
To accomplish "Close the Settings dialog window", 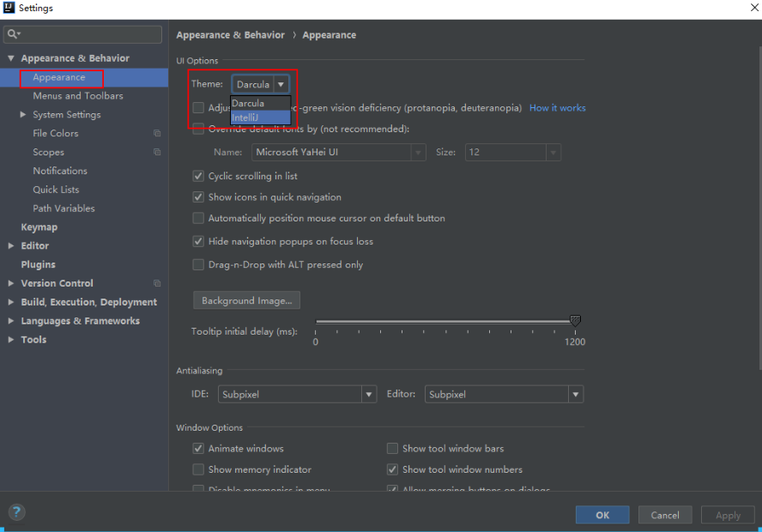I will 755,7.
